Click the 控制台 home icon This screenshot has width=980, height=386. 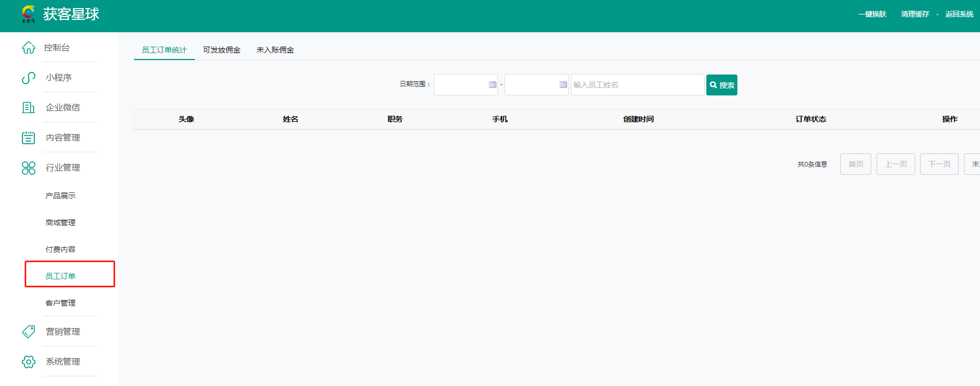(x=28, y=48)
